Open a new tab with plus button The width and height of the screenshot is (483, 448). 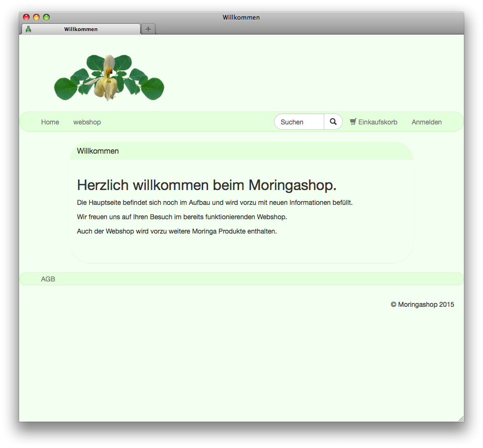tap(148, 29)
